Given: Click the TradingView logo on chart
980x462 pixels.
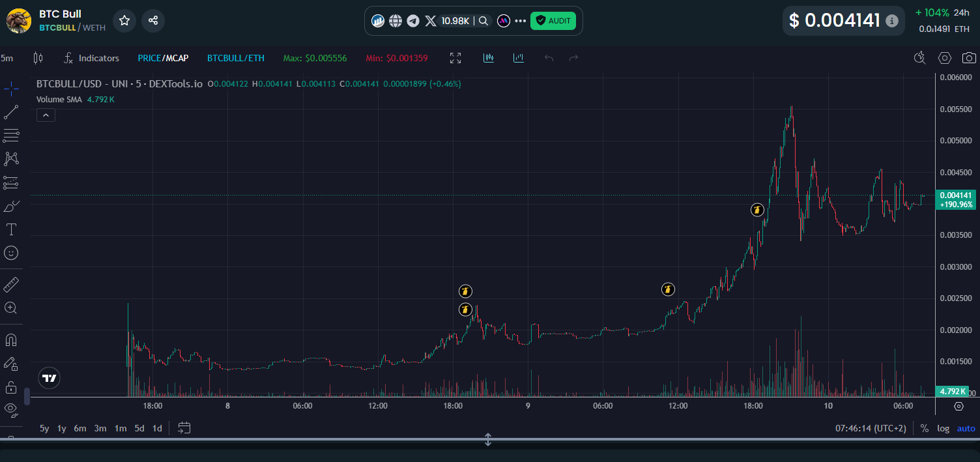Looking at the screenshot, I should (x=50, y=378).
